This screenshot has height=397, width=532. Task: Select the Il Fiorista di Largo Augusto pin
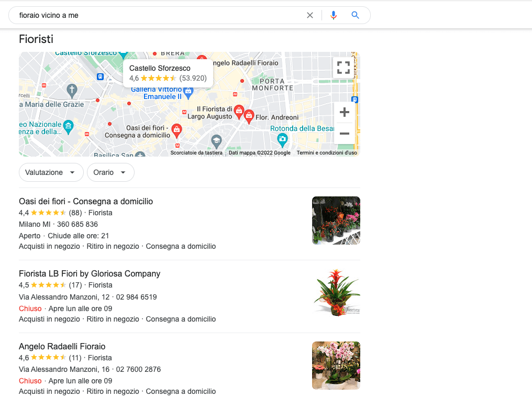click(x=239, y=112)
